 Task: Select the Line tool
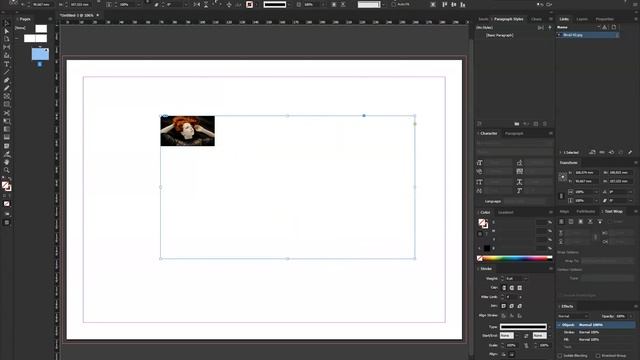pos(7,72)
